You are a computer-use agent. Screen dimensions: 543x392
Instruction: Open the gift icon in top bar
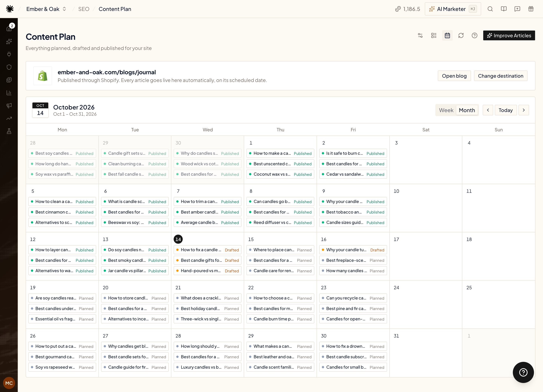(x=531, y=9)
